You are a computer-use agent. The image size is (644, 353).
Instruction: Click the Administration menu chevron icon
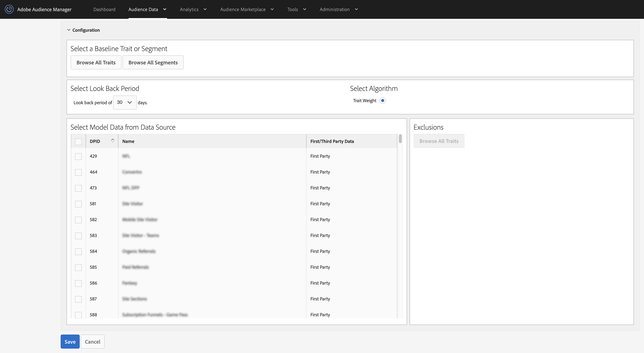click(356, 9)
